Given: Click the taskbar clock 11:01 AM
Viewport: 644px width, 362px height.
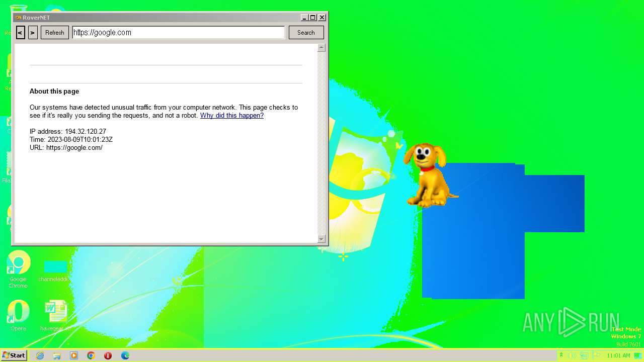Looking at the screenshot, I should (618, 355).
